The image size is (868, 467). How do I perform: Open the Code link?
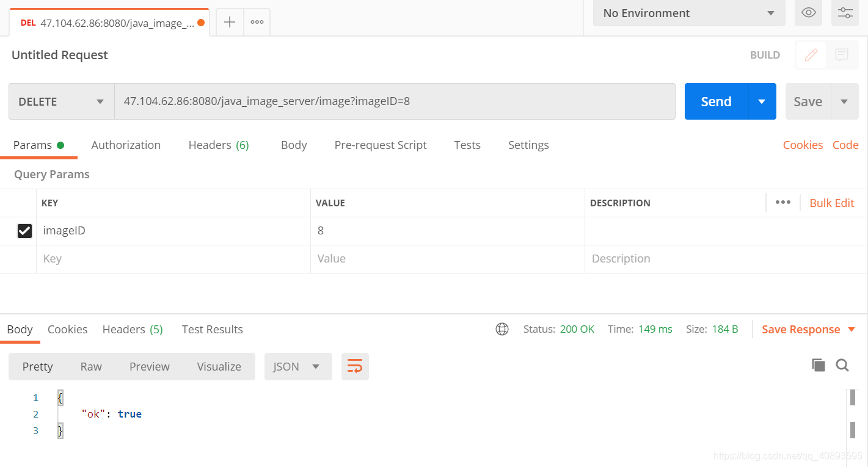845,145
